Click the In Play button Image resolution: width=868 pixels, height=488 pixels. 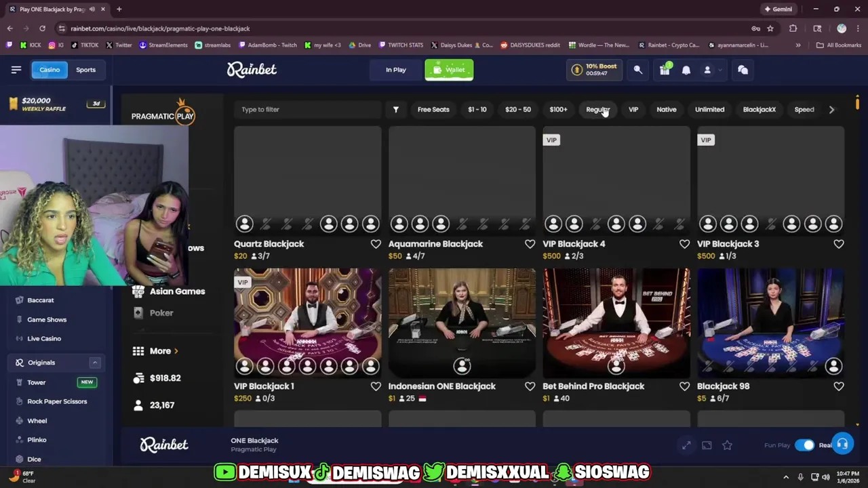tap(396, 70)
